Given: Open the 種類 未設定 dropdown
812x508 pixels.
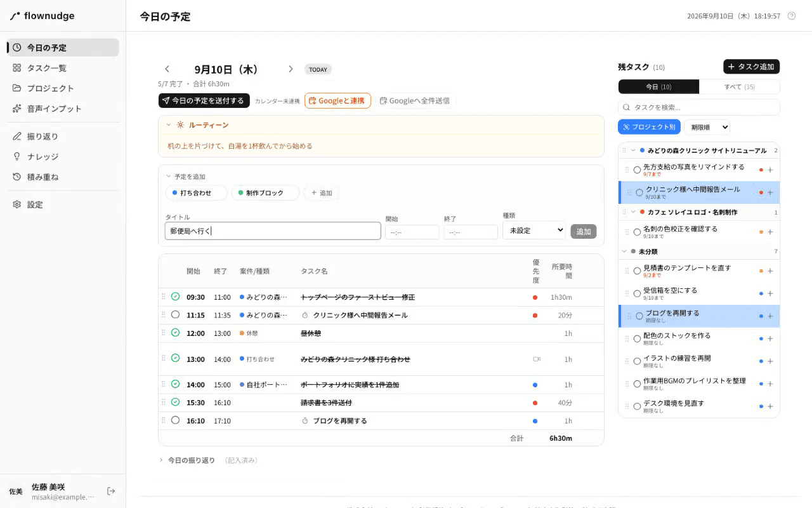Looking at the screenshot, I should [534, 231].
